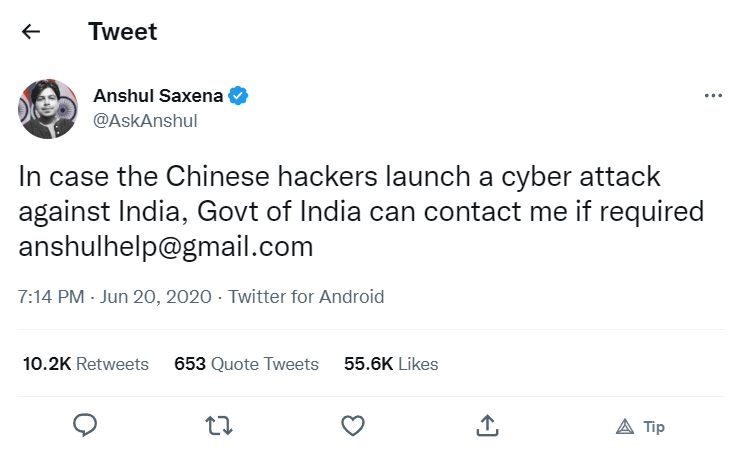This screenshot has width=736, height=453.
Task: View the 653 Quote Tweets list
Action: pyautogui.click(x=246, y=364)
